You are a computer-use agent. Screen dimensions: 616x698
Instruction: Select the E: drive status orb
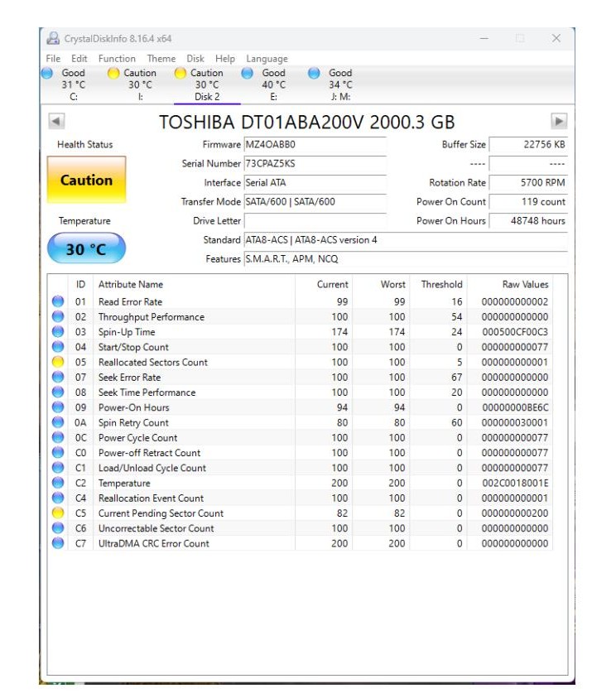point(247,73)
